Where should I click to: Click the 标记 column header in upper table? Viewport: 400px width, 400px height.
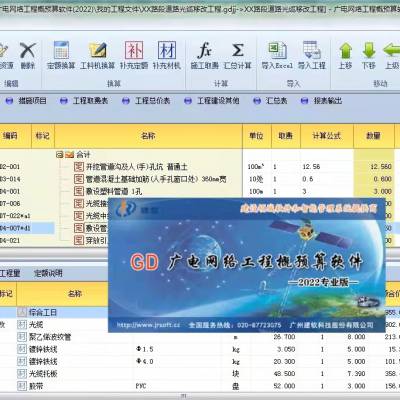[43, 136]
